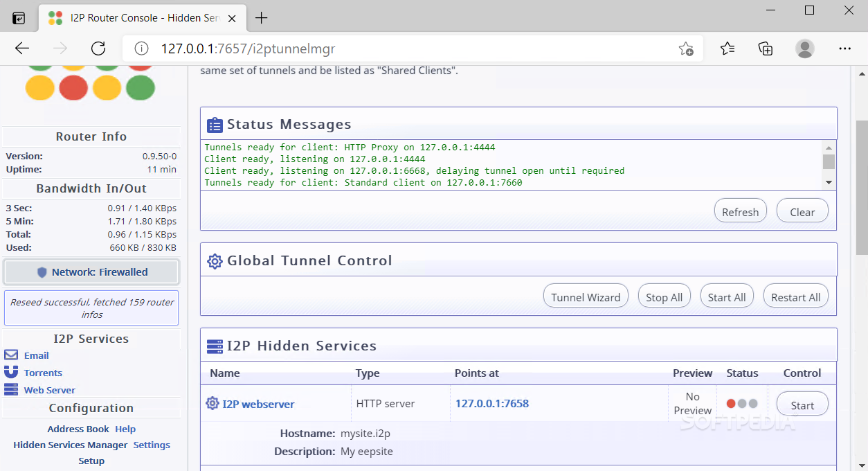Open the Collections icon
Image resolution: width=868 pixels, height=471 pixels.
(x=766, y=48)
